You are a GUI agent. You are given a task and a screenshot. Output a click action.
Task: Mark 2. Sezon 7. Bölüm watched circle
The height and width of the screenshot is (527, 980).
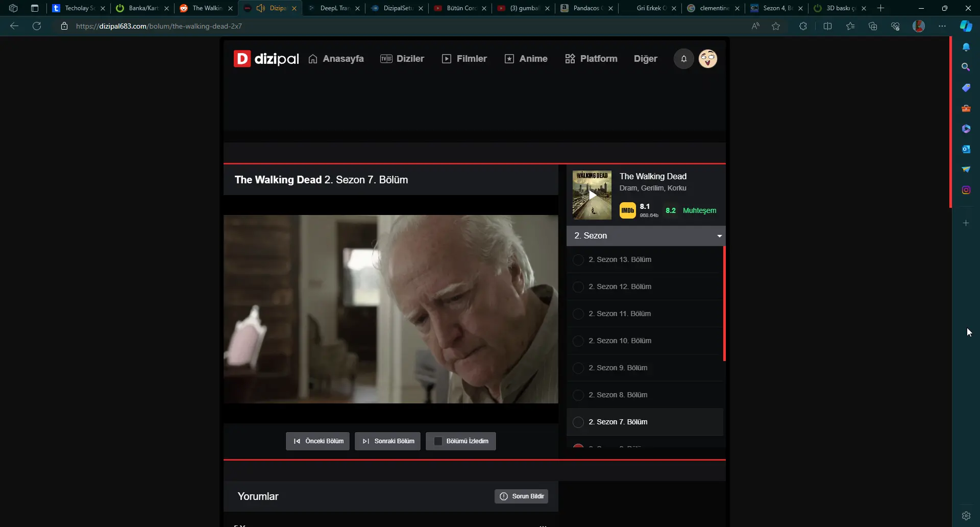578,422
